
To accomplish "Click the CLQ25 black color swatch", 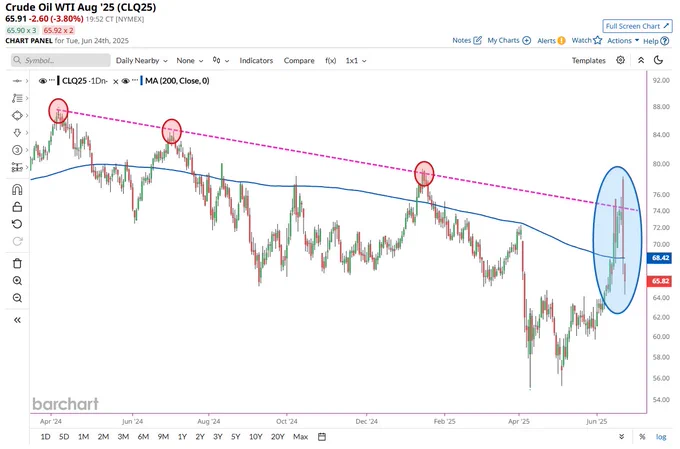I will click(x=59, y=81).
